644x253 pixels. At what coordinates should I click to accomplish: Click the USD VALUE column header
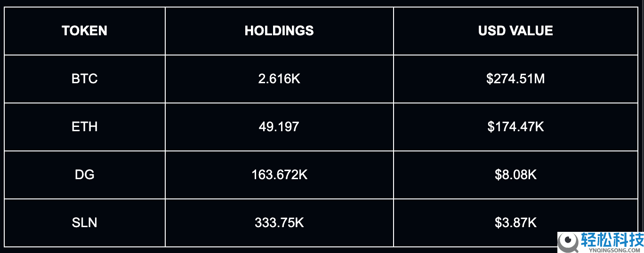click(x=515, y=31)
